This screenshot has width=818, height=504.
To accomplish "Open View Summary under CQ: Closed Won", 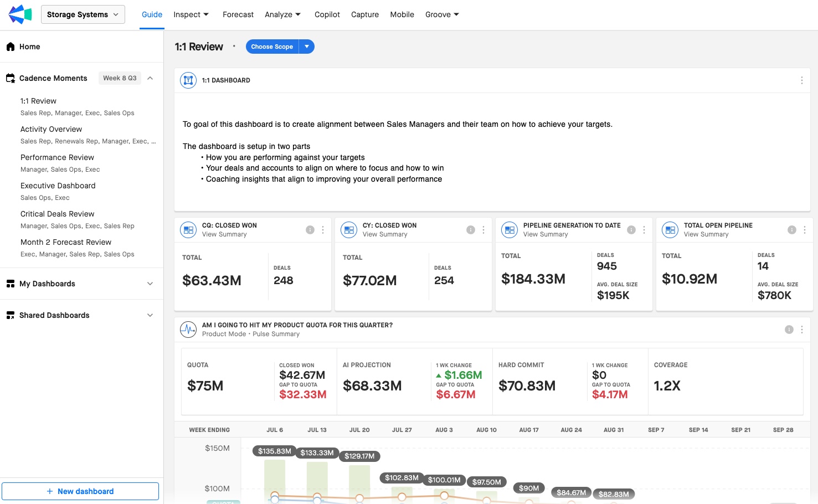I will coord(224,234).
